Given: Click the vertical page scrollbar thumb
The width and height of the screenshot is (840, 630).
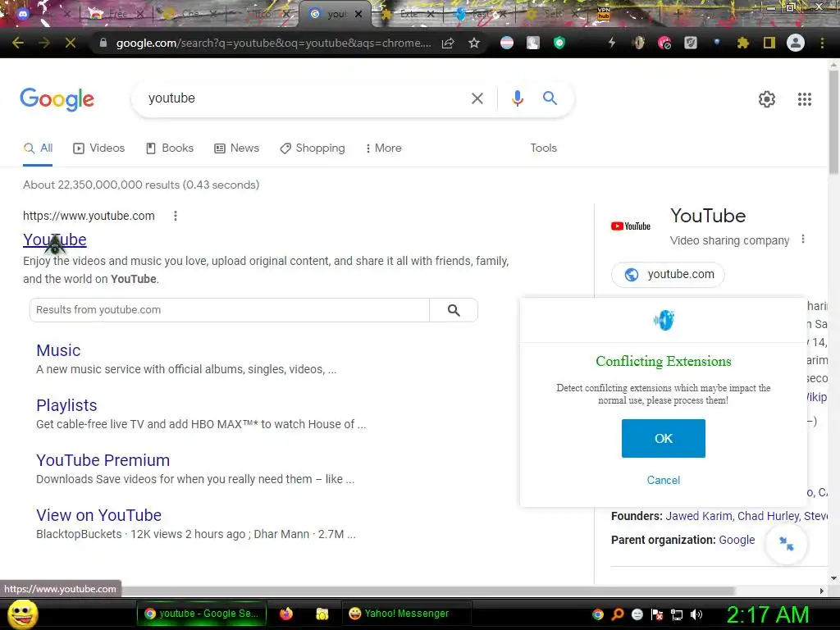Looking at the screenshot, I should [x=833, y=121].
